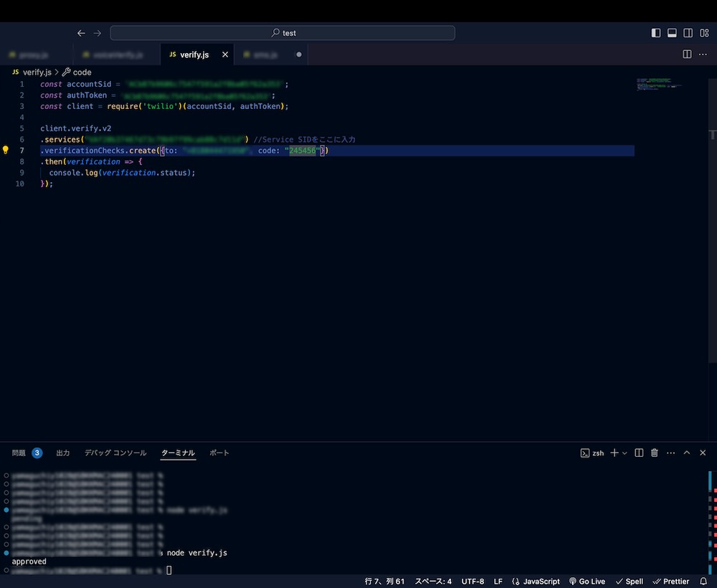Click the code minimap preview
Viewport: 717px width, 588px height.
658,85
